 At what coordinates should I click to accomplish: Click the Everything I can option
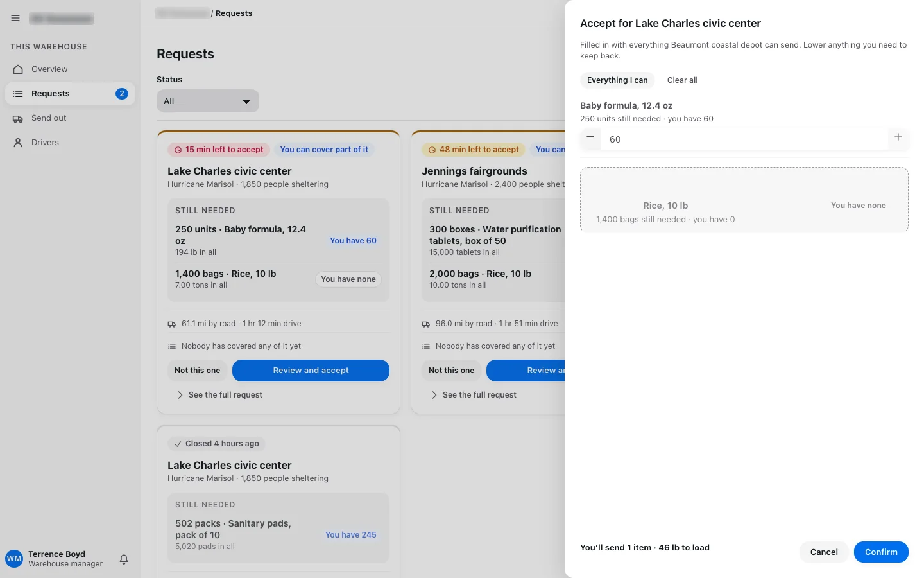point(617,80)
